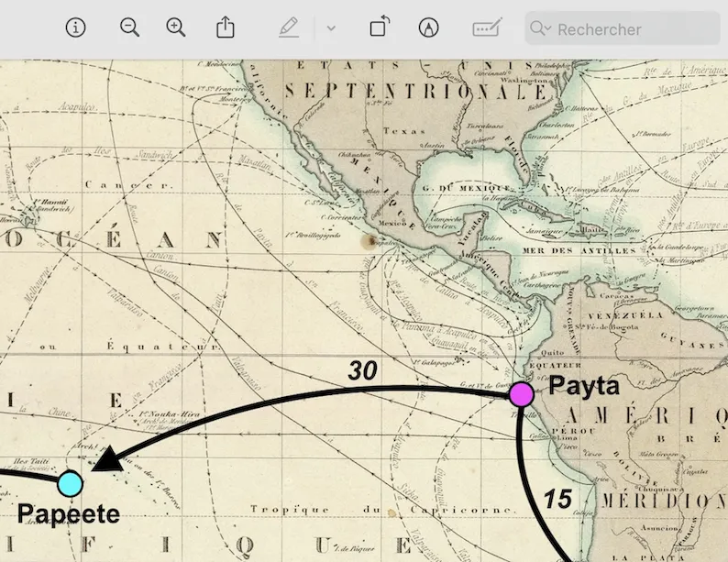Click the number 30 route label

pos(362,369)
